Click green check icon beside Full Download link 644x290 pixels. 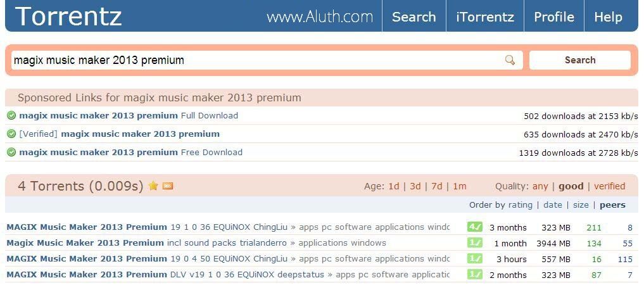(x=11, y=116)
